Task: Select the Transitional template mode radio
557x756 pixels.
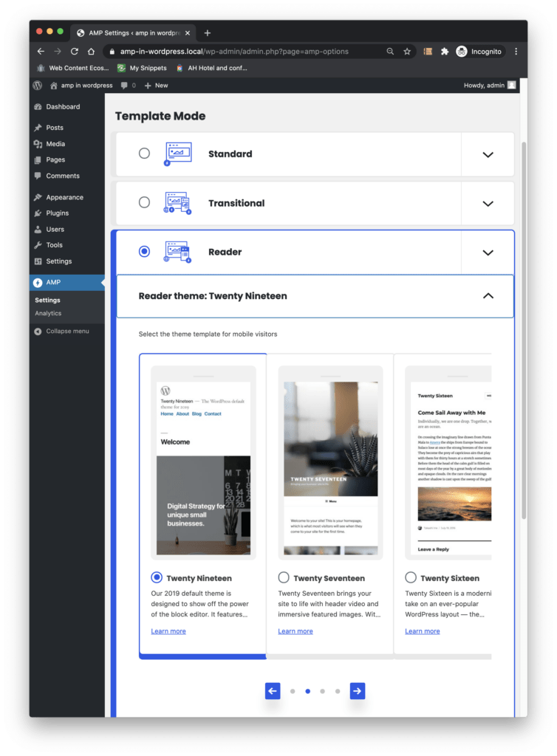Action: (x=144, y=202)
